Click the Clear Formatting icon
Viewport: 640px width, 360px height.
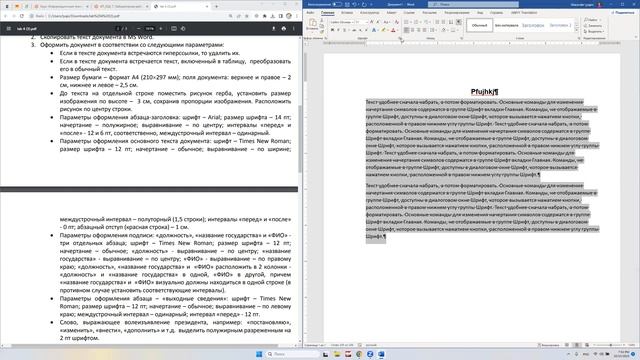[x=397, y=22]
